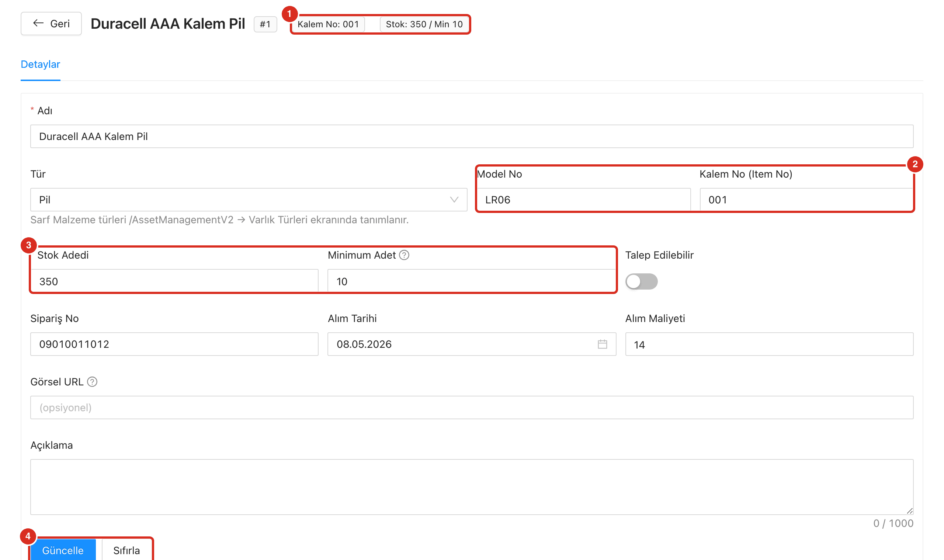The image size is (944, 560).
Task: Click the Stok Adedi field 350
Action: 174,281
